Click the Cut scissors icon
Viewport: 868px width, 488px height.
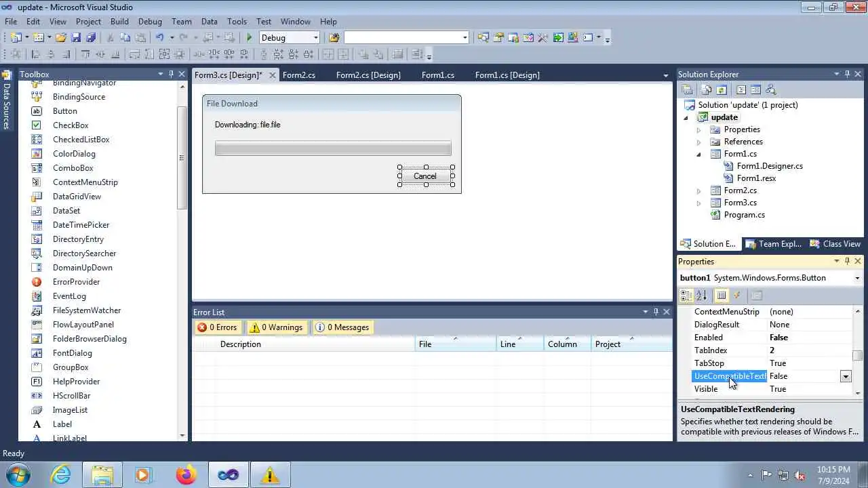click(x=111, y=38)
